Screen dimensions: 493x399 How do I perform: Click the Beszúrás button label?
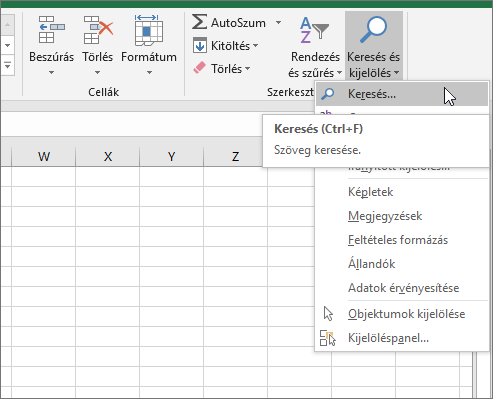pyautogui.click(x=51, y=57)
